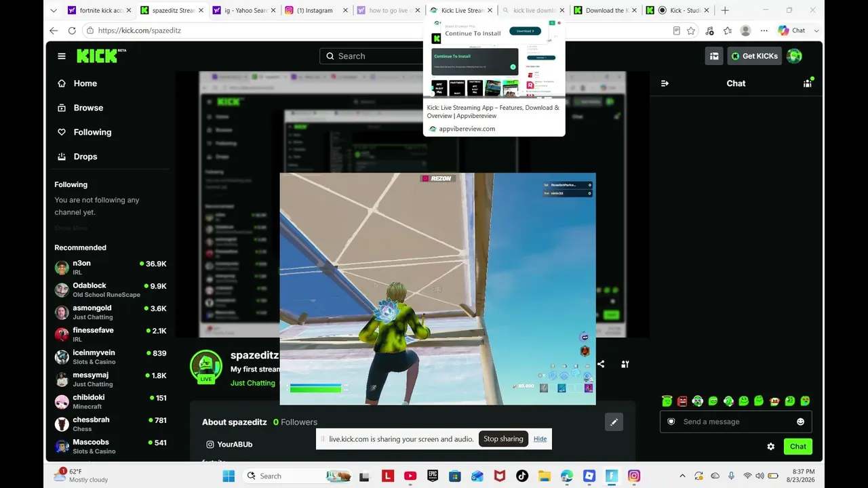This screenshot has height=488, width=868.
Task: Show hidden system tray icons
Action: [682, 476]
